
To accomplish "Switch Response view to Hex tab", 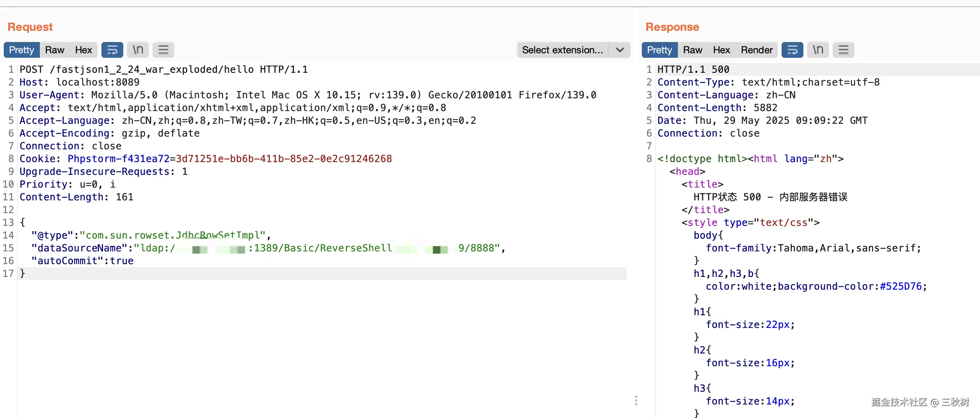I will pyautogui.click(x=721, y=50).
